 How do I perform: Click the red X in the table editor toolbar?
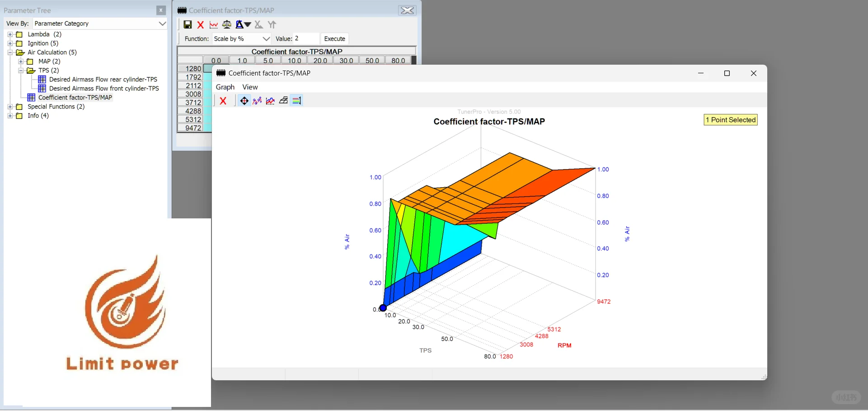pyautogui.click(x=201, y=24)
